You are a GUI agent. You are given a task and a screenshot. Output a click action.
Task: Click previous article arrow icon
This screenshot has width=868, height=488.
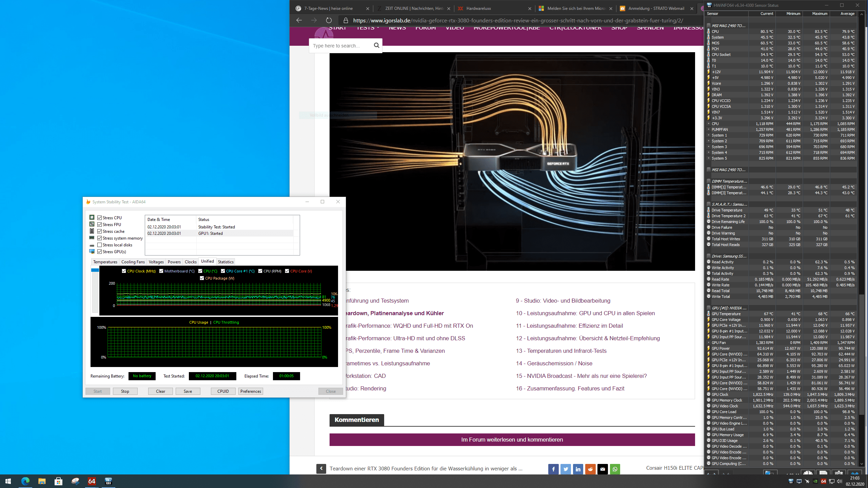point(321,469)
